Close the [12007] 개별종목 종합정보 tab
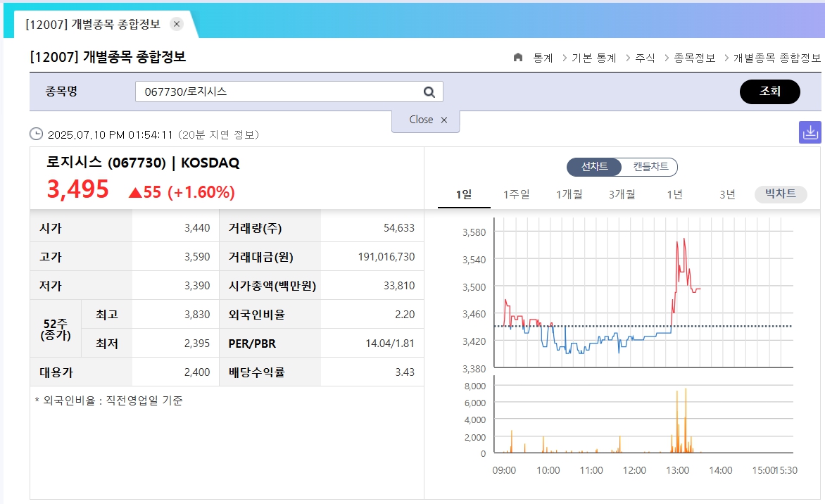The image size is (825, 504). (x=177, y=24)
